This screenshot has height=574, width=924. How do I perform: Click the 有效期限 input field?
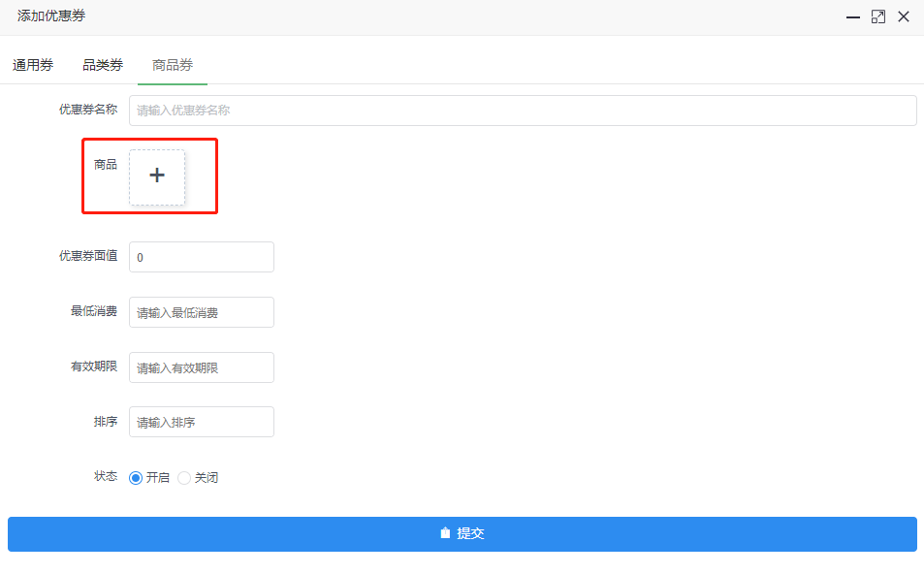(202, 367)
